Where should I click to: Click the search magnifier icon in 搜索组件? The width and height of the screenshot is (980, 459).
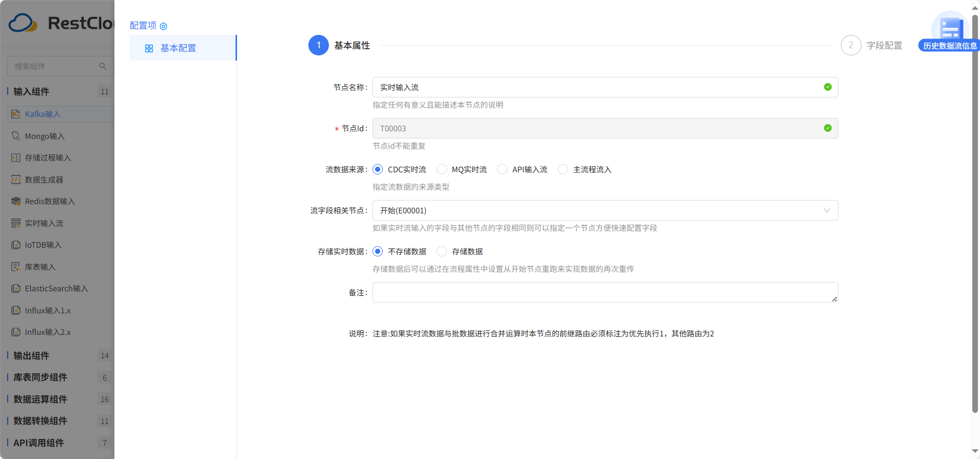click(x=103, y=66)
